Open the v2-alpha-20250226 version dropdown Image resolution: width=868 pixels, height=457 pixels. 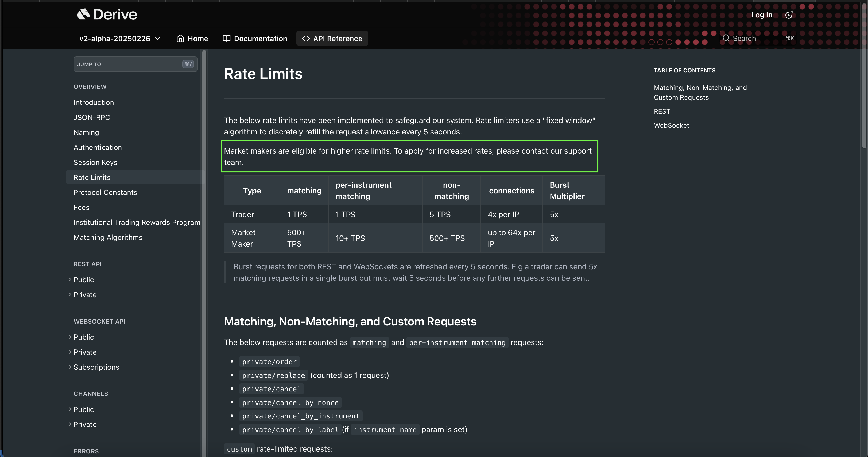[120, 39]
